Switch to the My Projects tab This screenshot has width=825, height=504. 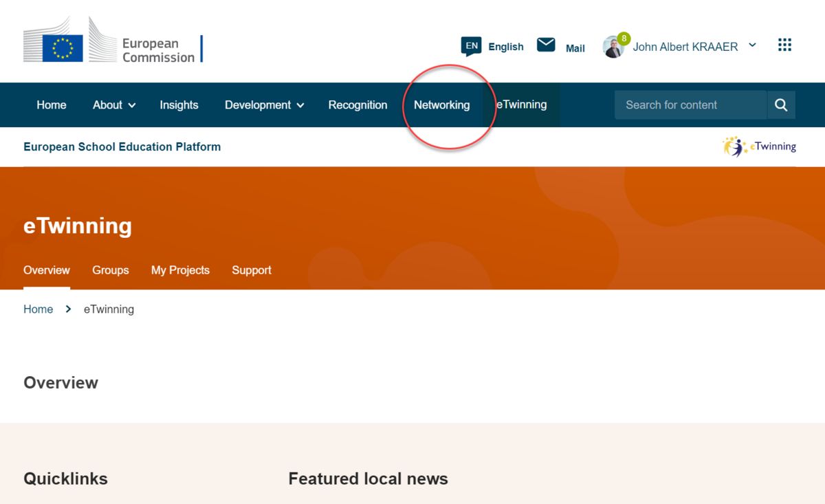point(180,270)
